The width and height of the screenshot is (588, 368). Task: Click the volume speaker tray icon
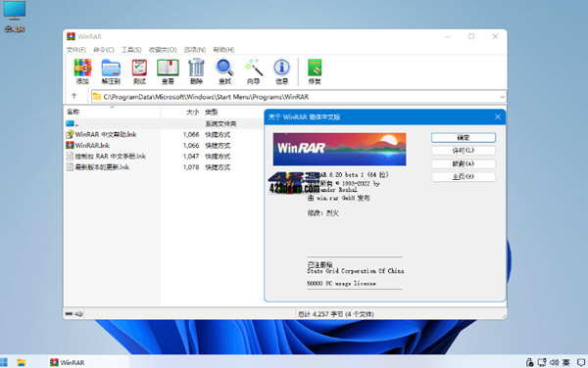click(555, 362)
